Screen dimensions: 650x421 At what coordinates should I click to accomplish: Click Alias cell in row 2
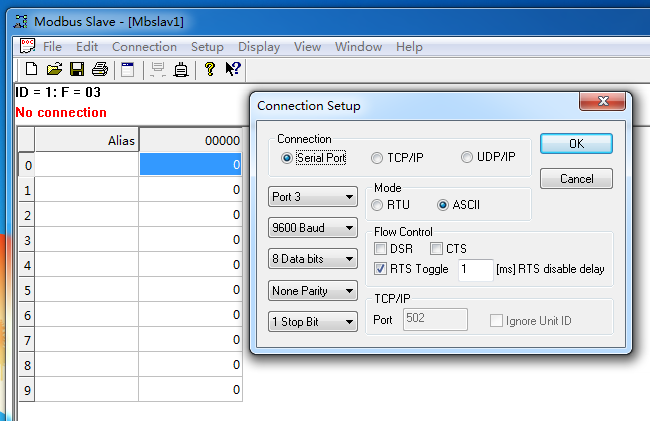coord(87,215)
